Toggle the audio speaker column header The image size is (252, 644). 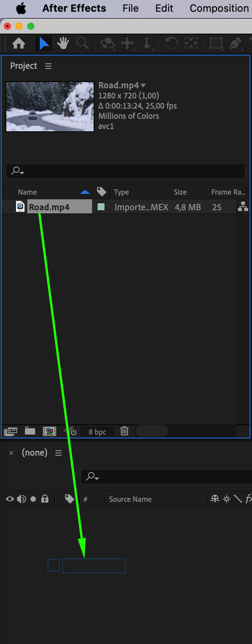(x=22, y=499)
